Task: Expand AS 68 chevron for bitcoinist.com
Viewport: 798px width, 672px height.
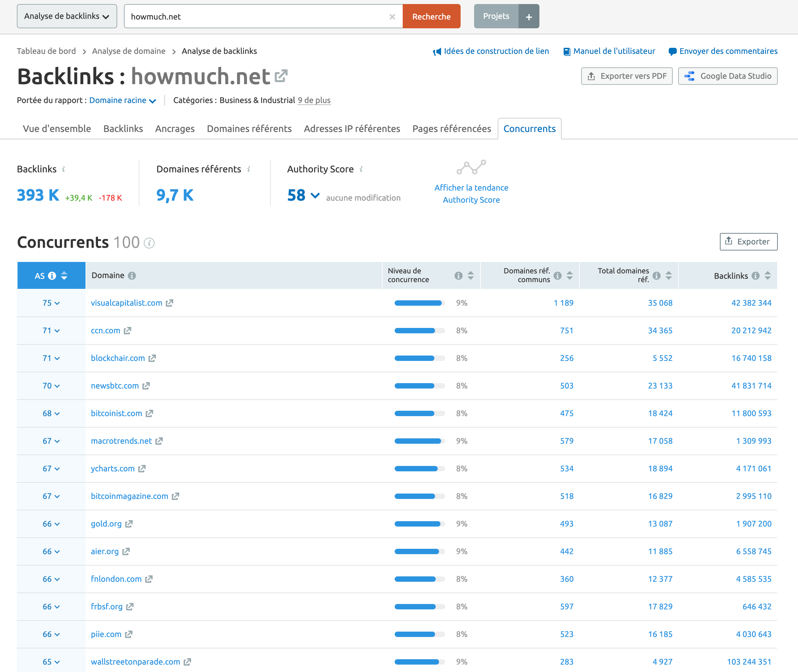Action: click(x=57, y=414)
